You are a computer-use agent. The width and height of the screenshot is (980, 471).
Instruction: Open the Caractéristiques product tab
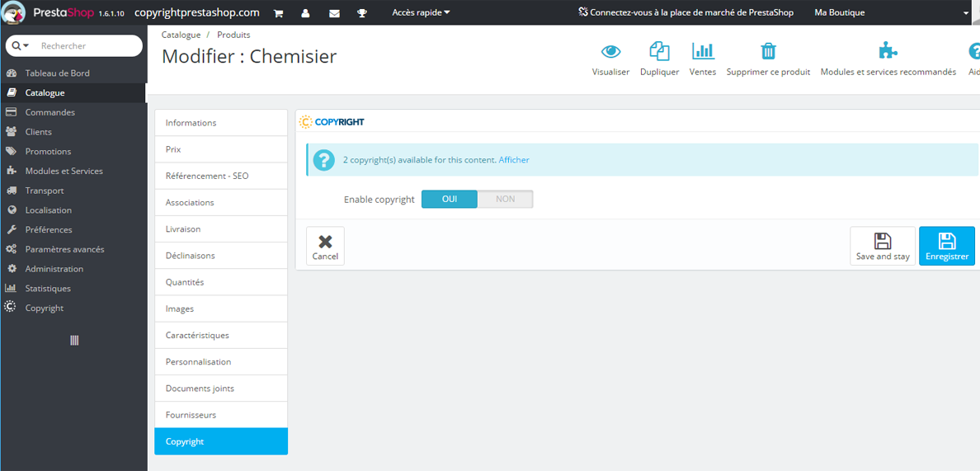[221, 336]
